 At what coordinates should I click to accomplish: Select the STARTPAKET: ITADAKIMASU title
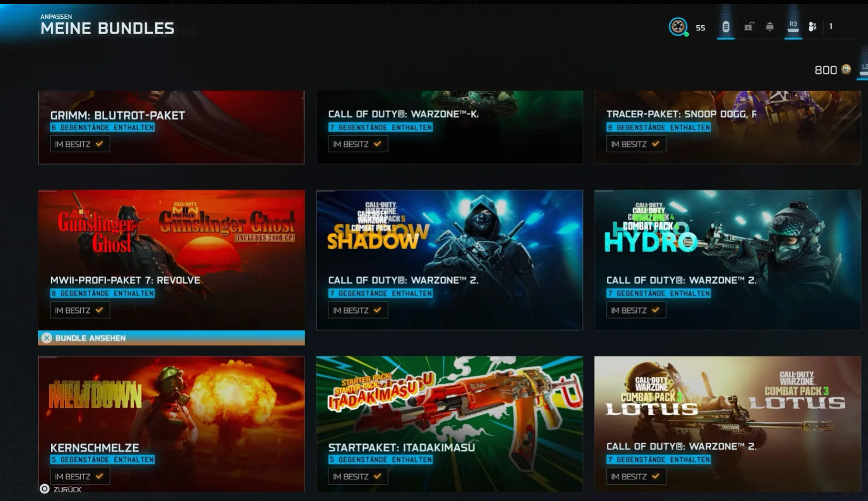pos(402,448)
